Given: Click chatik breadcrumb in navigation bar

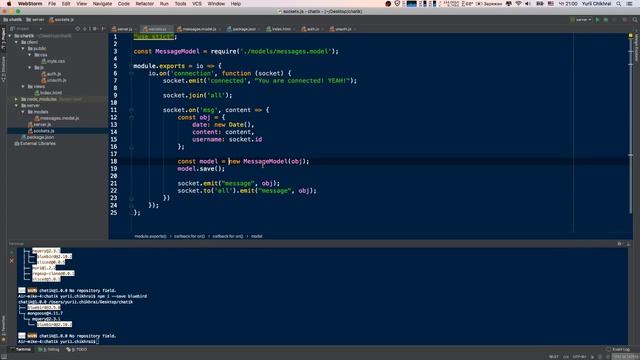Looking at the screenshot, I should [x=13, y=20].
